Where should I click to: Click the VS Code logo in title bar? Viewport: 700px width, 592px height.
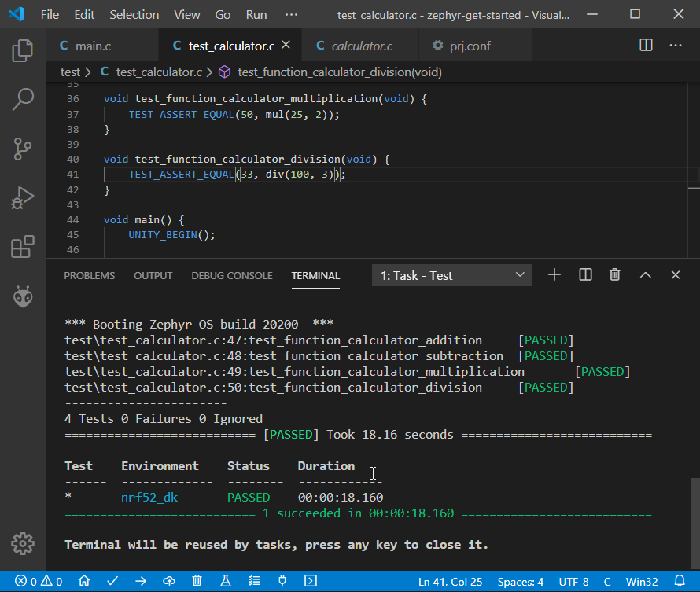[17, 14]
